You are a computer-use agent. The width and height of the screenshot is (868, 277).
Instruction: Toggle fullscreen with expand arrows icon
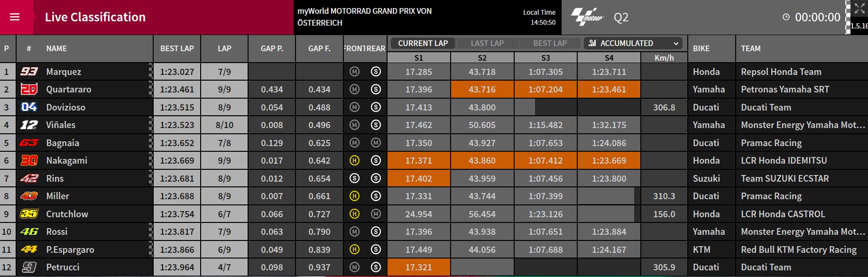click(x=859, y=8)
